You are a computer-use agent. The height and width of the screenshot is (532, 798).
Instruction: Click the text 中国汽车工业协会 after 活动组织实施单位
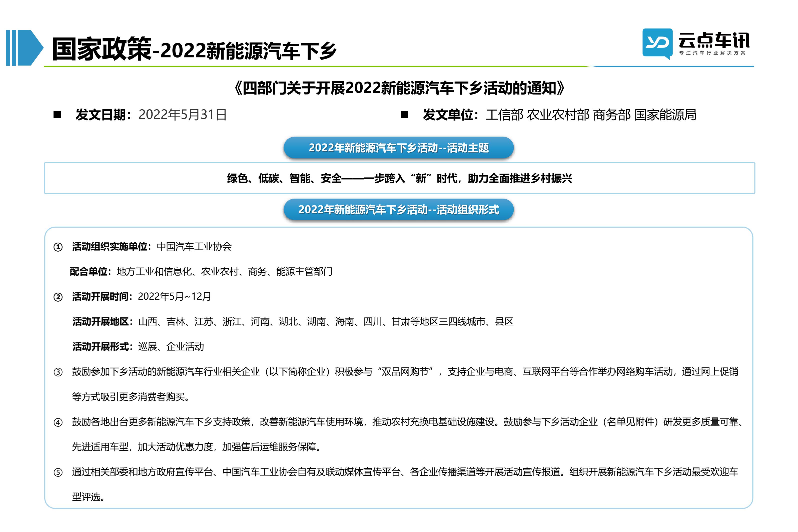tap(194, 246)
